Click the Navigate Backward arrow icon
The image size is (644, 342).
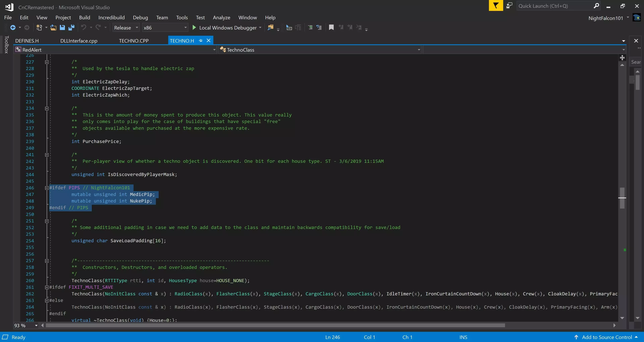tap(13, 27)
